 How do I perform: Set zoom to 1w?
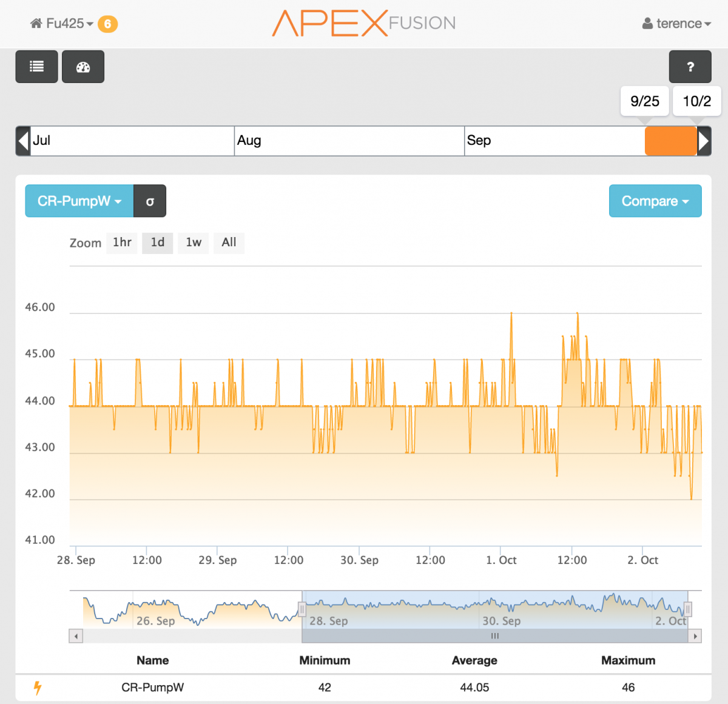click(x=194, y=243)
